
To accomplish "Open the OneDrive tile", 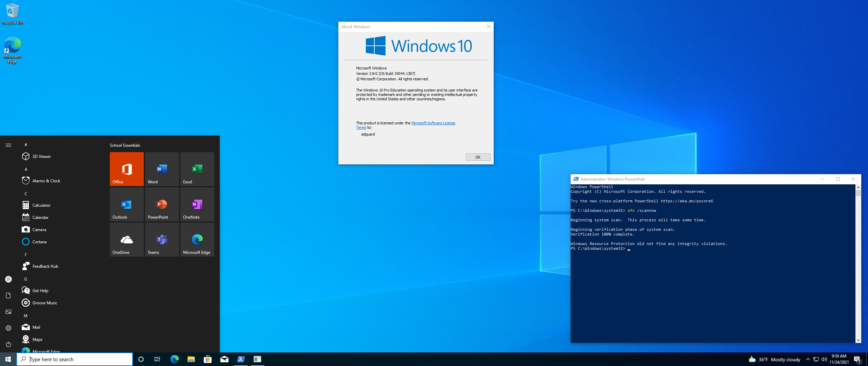I will [x=126, y=239].
